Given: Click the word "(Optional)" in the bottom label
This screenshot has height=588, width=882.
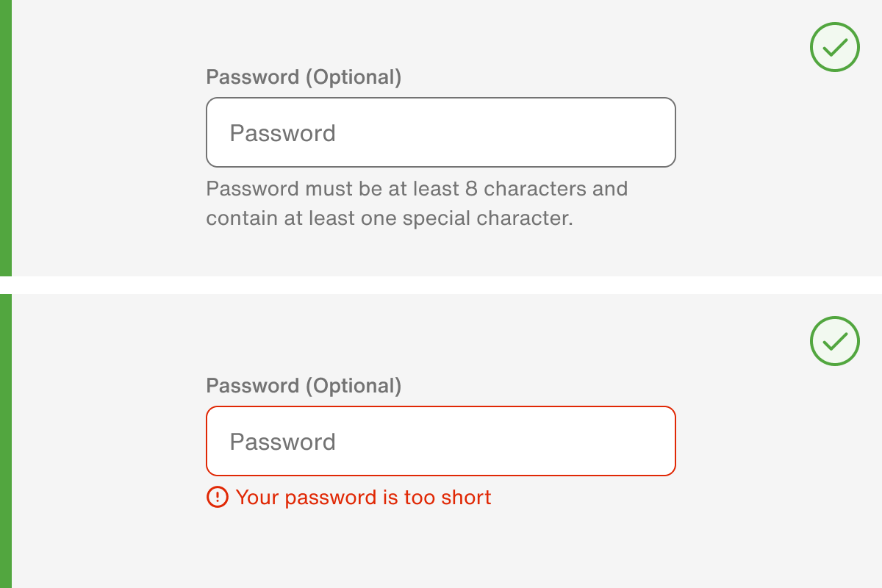Looking at the screenshot, I should tap(354, 386).
